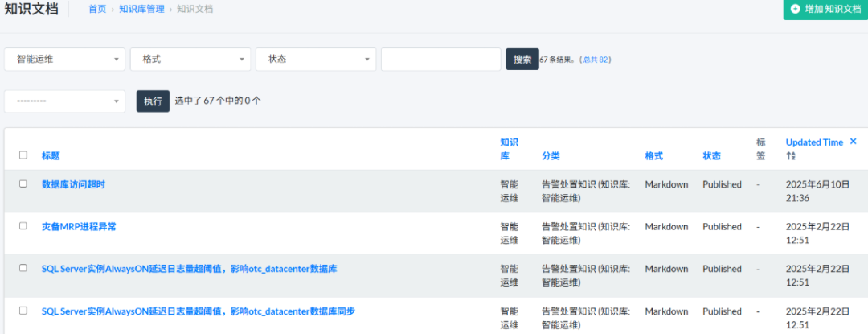This screenshot has width=868, height=334.
Task: Select the 灾备MRP进程异常 row checkbox
Action: tap(23, 226)
